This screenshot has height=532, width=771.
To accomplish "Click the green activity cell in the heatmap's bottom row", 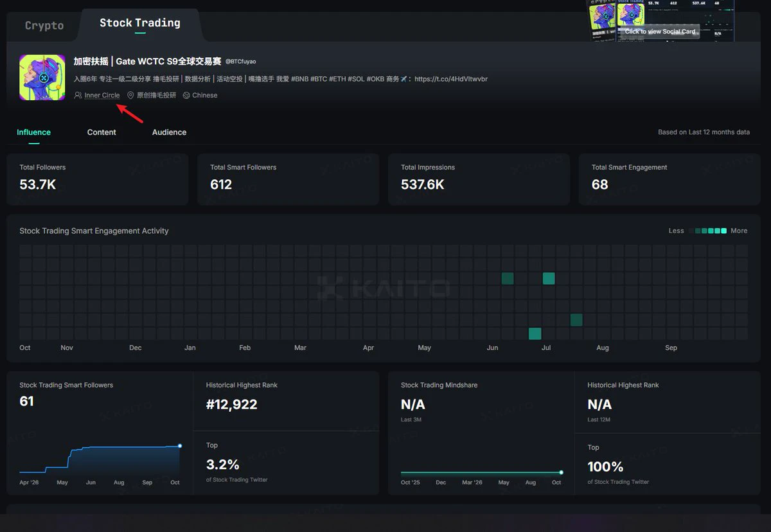I will point(535,333).
